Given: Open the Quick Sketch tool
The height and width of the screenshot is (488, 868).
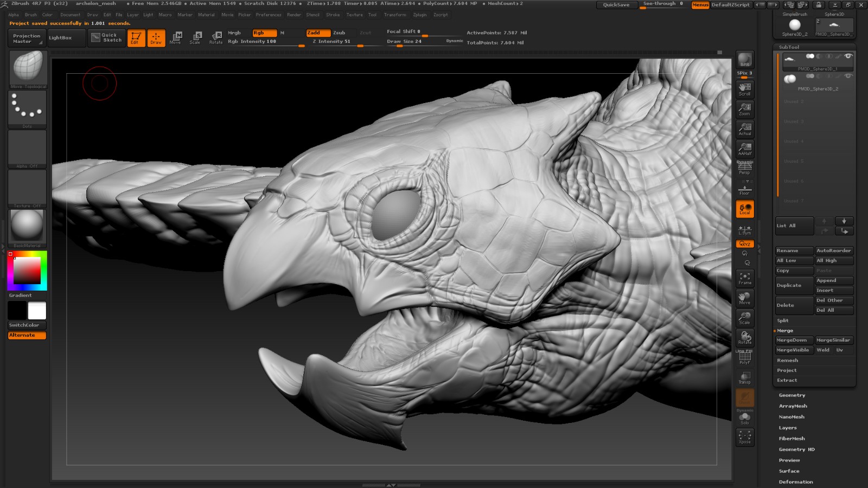Looking at the screenshot, I should tap(107, 37).
